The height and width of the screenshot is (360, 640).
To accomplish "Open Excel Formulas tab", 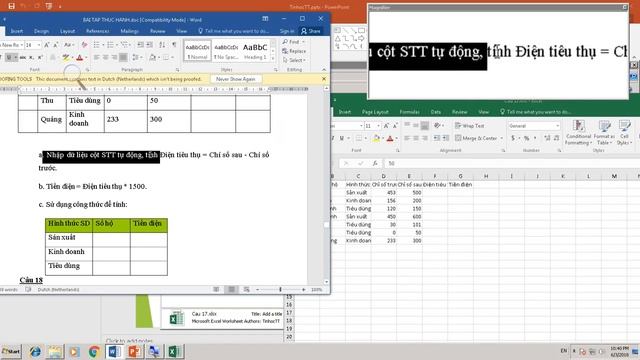I will [x=409, y=112].
